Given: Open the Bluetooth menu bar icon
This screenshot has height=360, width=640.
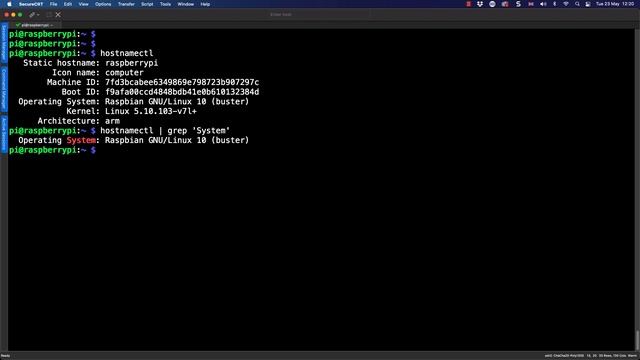Looking at the screenshot, I should pyautogui.click(x=554, y=4).
